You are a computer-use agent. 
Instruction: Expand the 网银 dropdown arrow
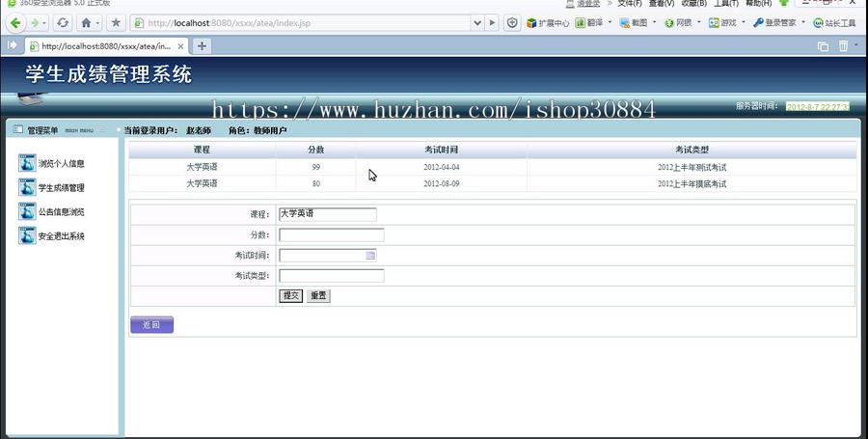point(698,23)
